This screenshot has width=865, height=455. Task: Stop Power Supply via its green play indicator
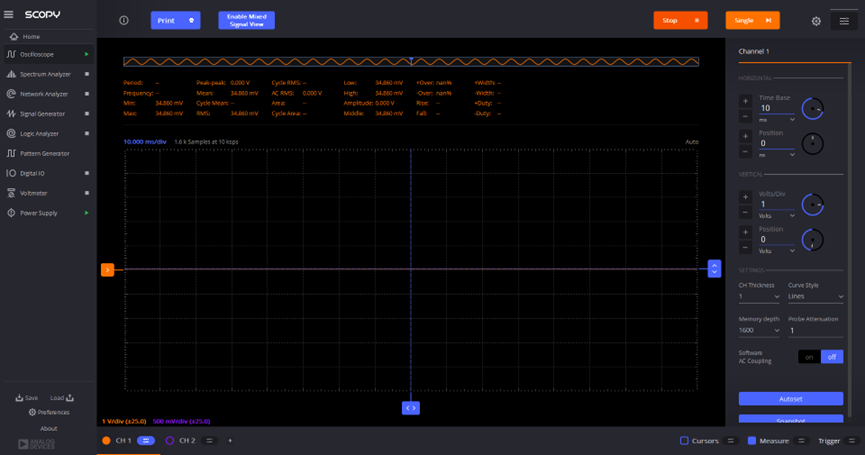tap(87, 213)
